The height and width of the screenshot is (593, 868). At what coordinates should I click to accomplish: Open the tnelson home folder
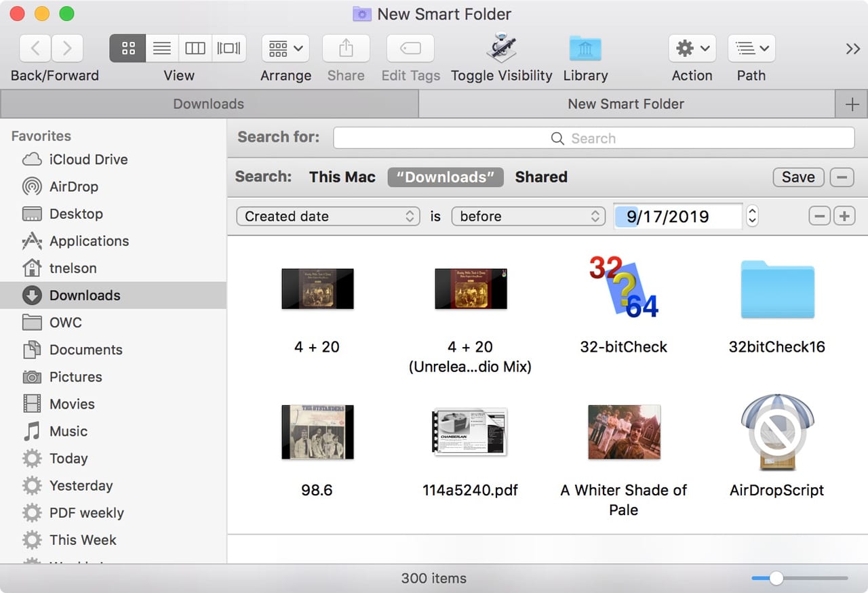[113, 268]
